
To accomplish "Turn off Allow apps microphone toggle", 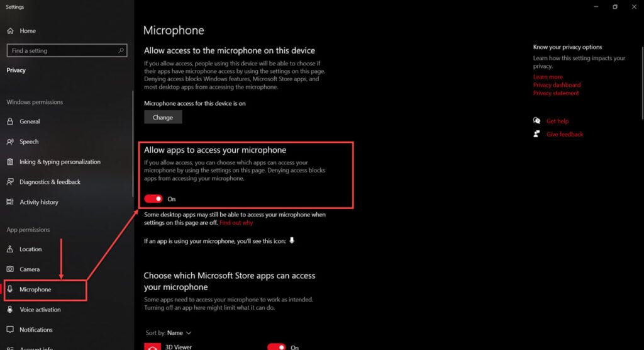I will pyautogui.click(x=153, y=199).
